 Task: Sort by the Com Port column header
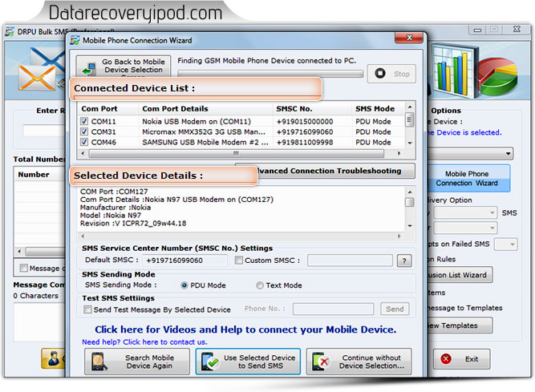pos(99,109)
